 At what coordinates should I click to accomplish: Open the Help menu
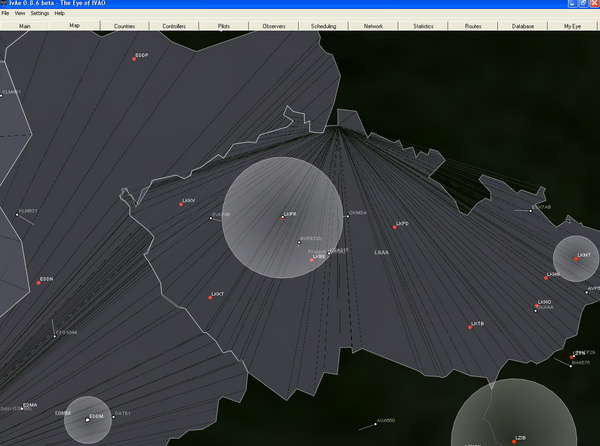(x=60, y=14)
